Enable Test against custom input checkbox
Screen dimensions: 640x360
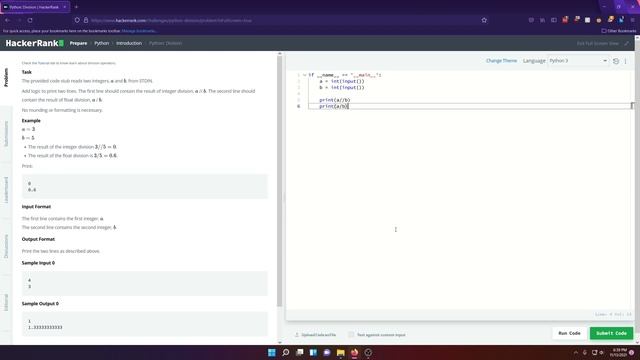(x=351, y=335)
